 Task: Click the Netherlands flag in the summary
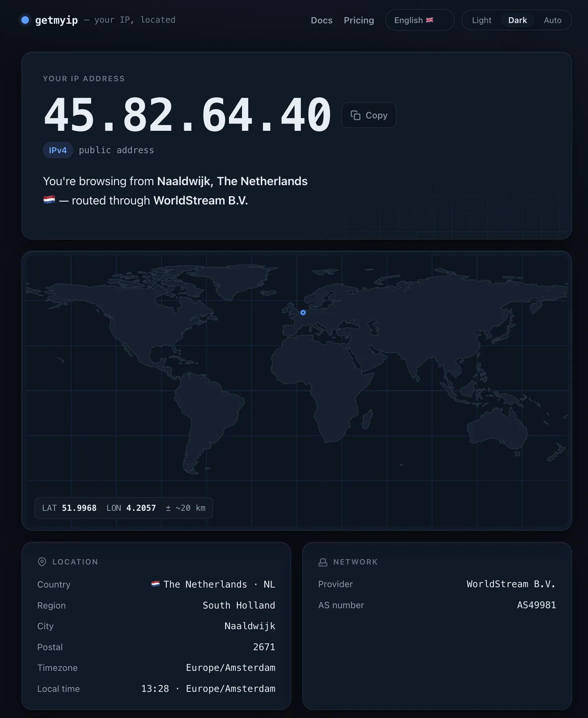49,200
